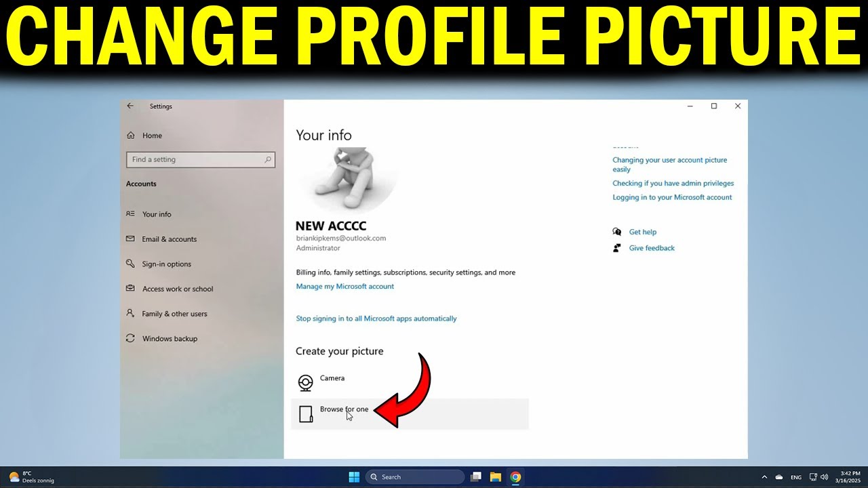Image resolution: width=868 pixels, height=488 pixels.
Task: Click the webcam icon beside Camera
Action: pos(306,383)
